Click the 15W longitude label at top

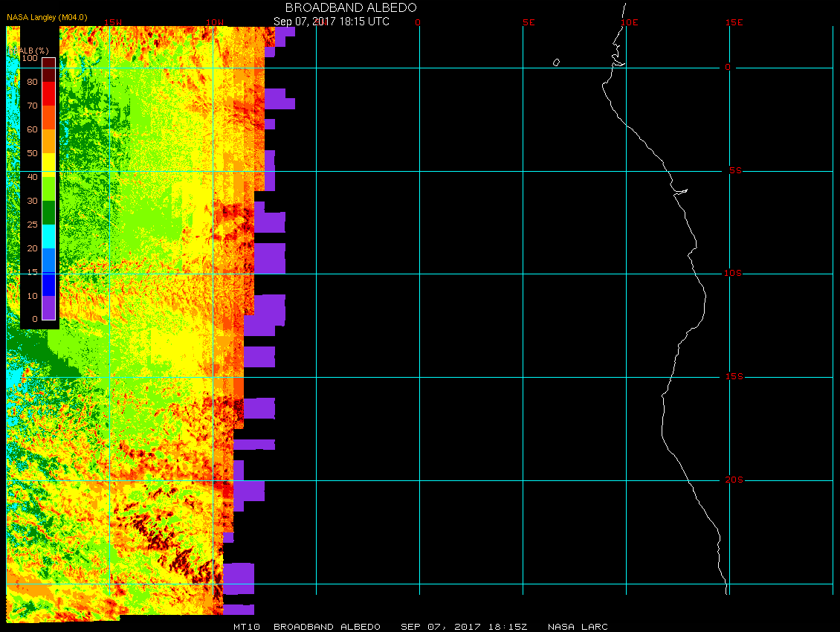tap(112, 22)
